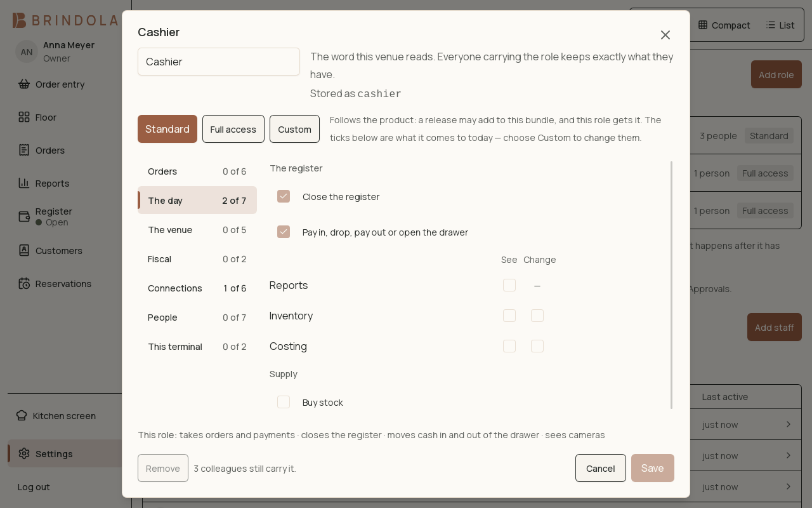Switch to List view icon
This screenshot has height=508, width=812.
(x=771, y=25)
